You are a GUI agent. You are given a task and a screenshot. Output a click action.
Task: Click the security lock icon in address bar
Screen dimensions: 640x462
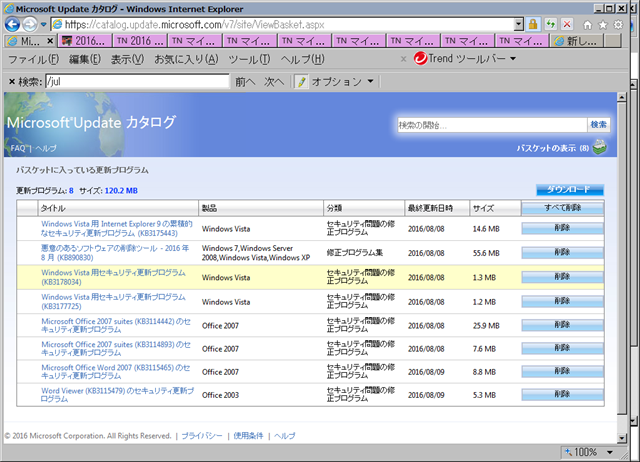pyautogui.click(x=533, y=24)
